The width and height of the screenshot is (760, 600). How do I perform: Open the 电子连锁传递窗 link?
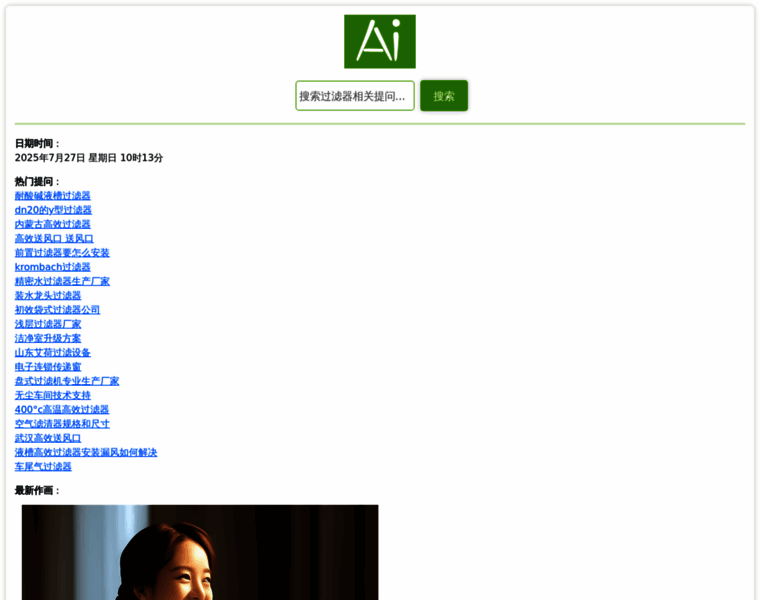pos(48,367)
